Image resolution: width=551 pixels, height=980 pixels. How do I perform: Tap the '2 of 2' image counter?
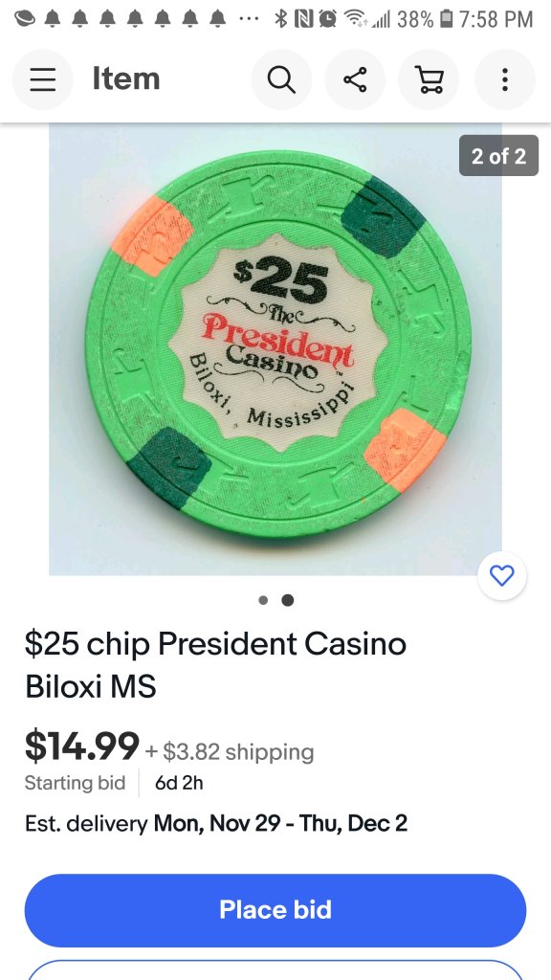coord(498,156)
